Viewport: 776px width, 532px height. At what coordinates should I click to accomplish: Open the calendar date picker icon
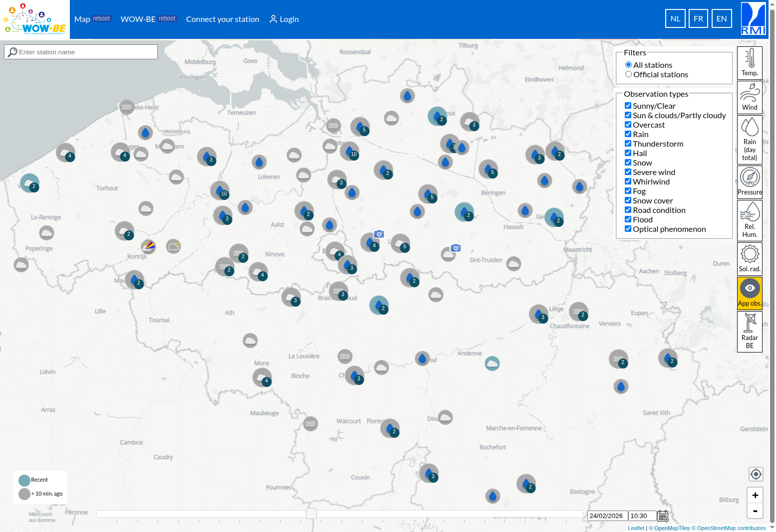pyautogui.click(x=663, y=516)
